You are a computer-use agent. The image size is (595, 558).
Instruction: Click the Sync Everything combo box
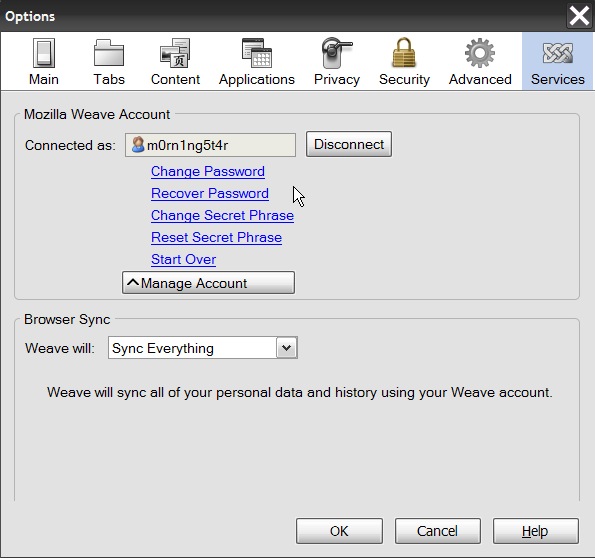(203, 347)
